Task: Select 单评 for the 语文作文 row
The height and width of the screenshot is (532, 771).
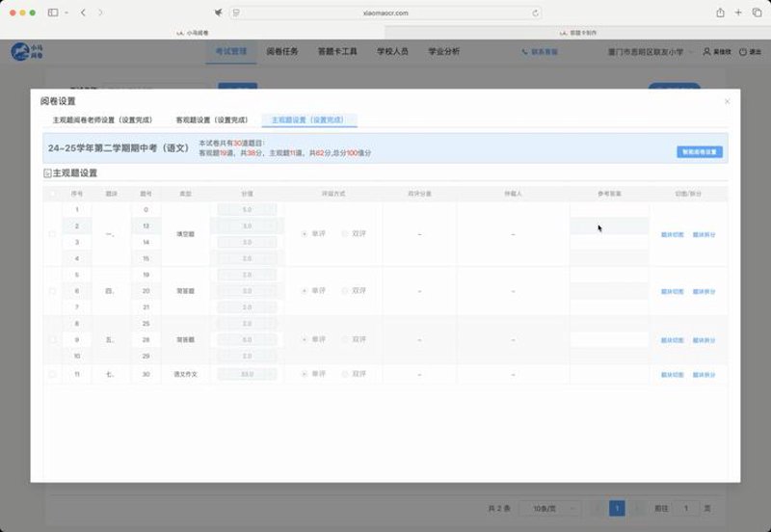Action: pos(314,374)
